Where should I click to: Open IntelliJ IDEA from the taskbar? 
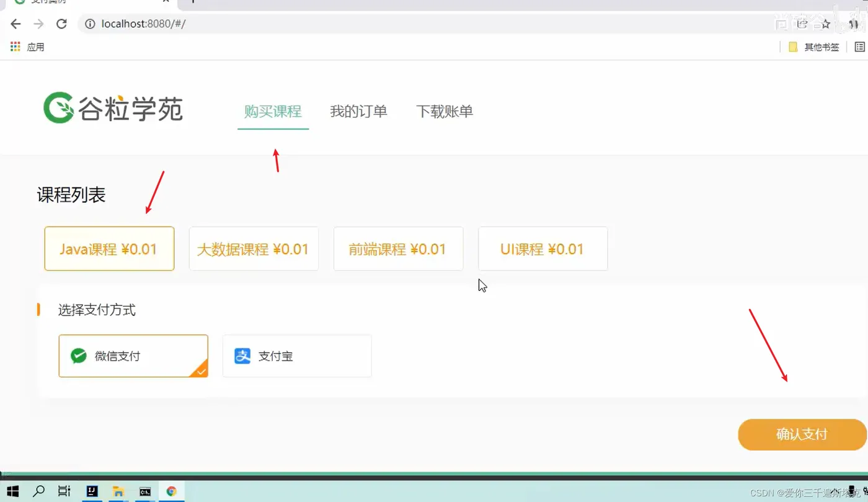[92, 491]
